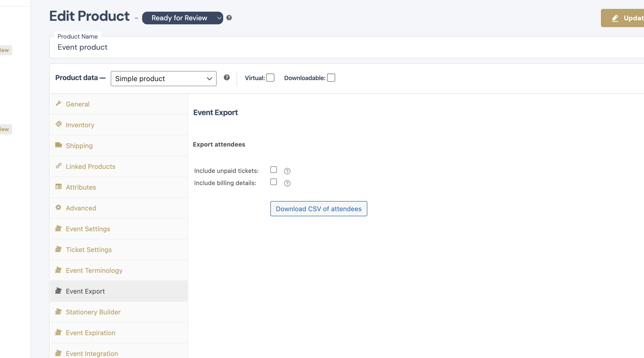The width and height of the screenshot is (644, 358).
Task: Open the Shipping tab
Action: point(119,146)
